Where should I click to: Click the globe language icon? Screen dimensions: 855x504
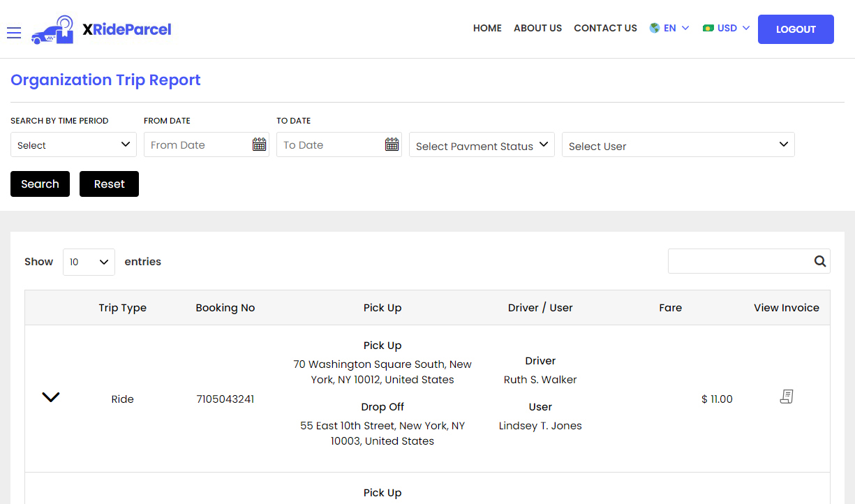click(x=655, y=29)
